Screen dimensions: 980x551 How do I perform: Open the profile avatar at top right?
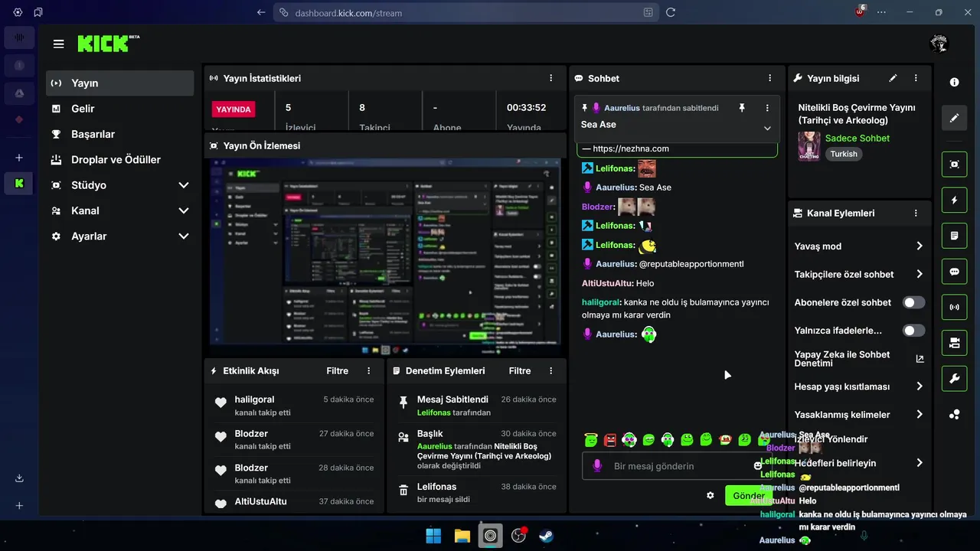[939, 44]
